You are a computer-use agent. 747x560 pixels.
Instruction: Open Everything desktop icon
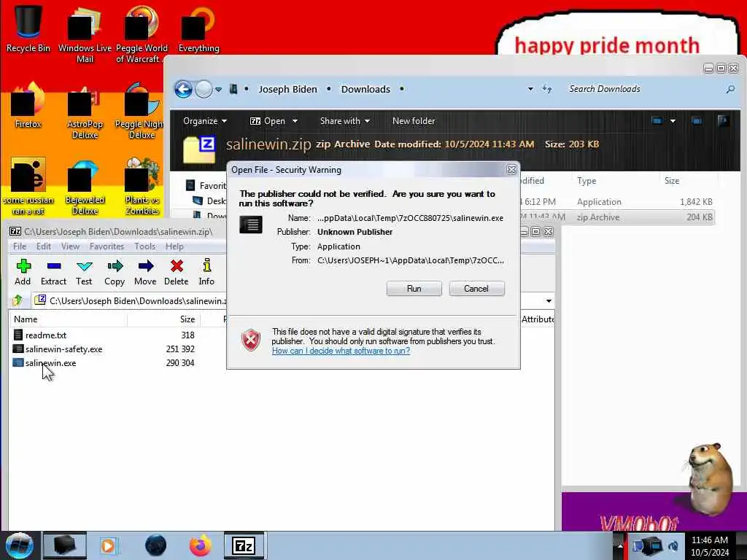198,29
